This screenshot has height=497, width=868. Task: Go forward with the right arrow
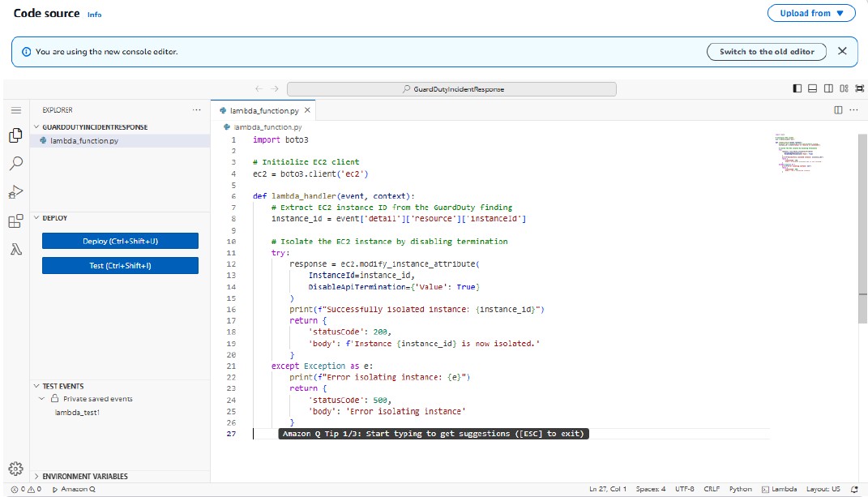(x=275, y=88)
